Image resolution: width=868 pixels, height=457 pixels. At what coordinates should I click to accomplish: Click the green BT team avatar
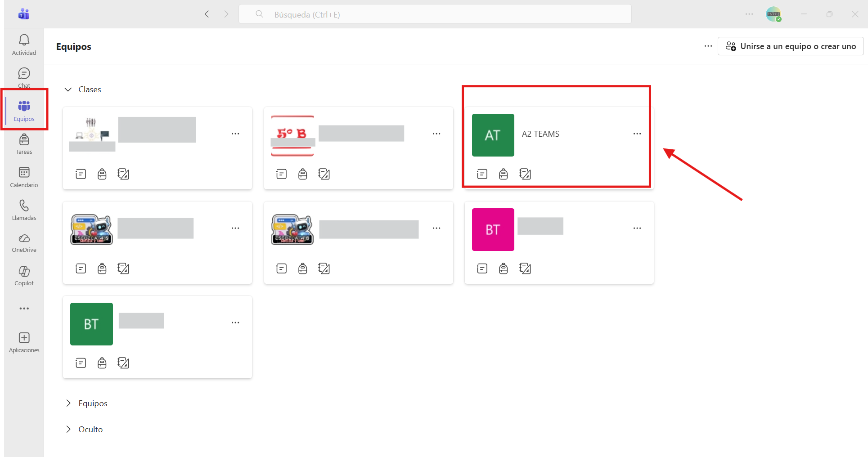click(x=91, y=324)
